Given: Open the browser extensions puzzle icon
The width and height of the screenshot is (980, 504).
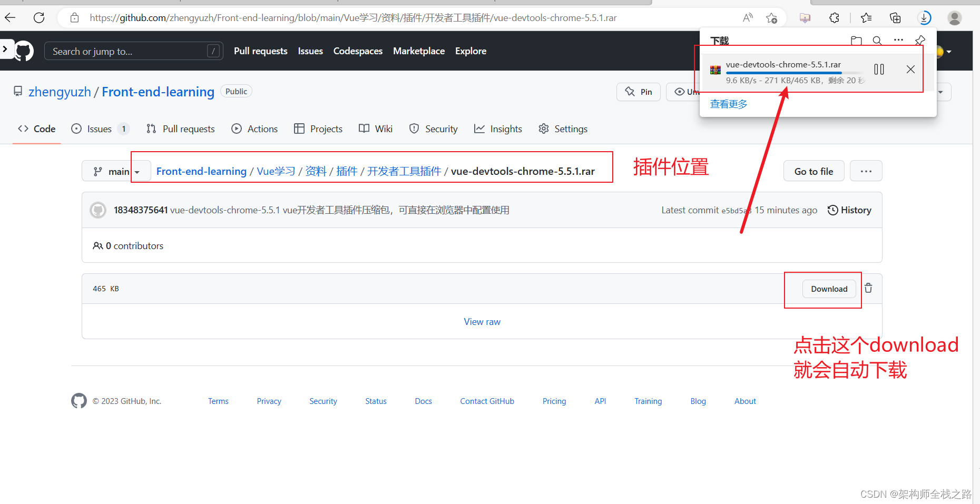Looking at the screenshot, I should [834, 18].
